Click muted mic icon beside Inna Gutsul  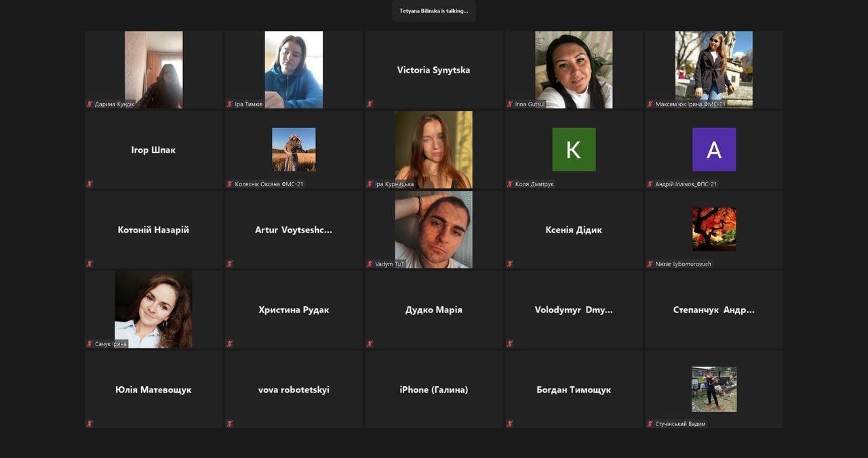click(510, 104)
